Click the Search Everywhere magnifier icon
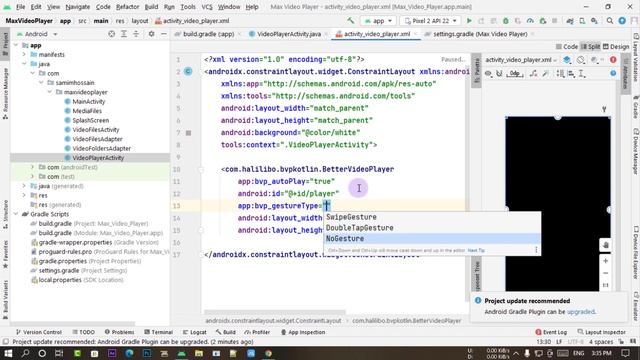Viewport: 640px width, 360px height. coord(609,20)
